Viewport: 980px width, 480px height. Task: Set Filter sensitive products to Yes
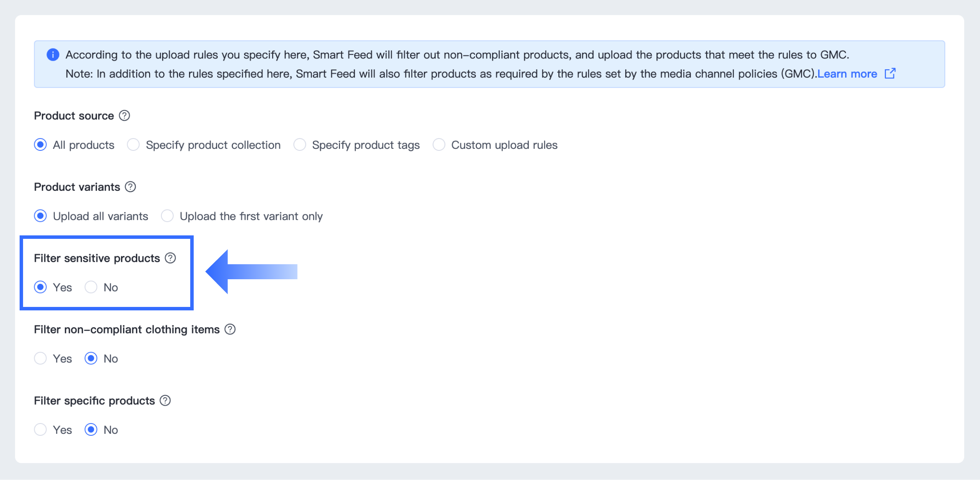coord(40,287)
